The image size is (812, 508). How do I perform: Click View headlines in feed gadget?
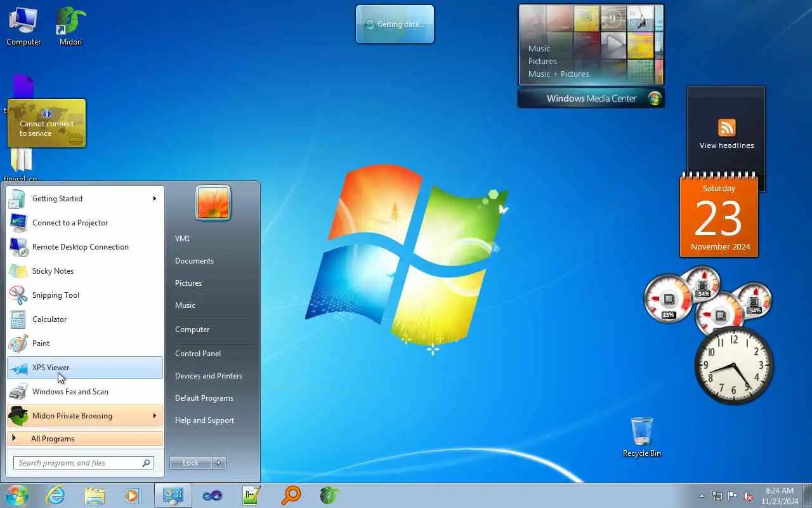[x=727, y=145]
